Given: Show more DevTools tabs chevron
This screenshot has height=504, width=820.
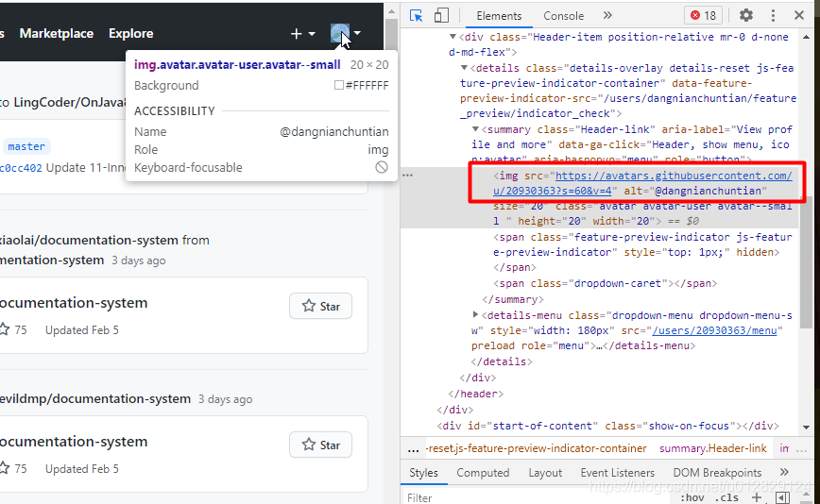Looking at the screenshot, I should tap(607, 16).
